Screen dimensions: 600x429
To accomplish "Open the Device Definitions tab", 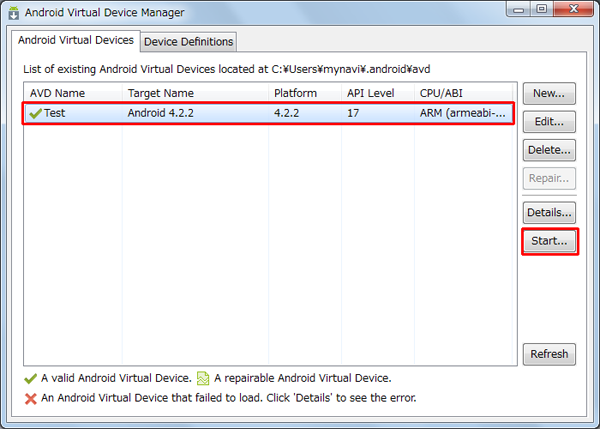I will coord(189,41).
